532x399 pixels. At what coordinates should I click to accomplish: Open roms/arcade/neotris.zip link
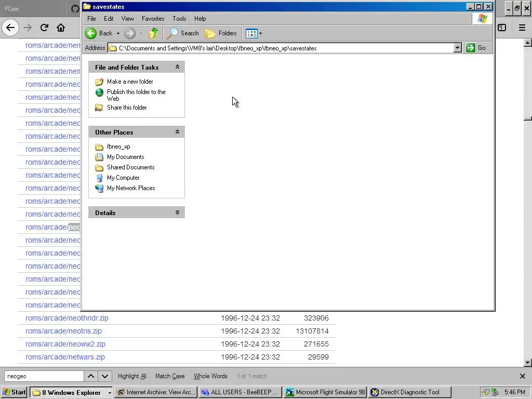[x=63, y=331]
